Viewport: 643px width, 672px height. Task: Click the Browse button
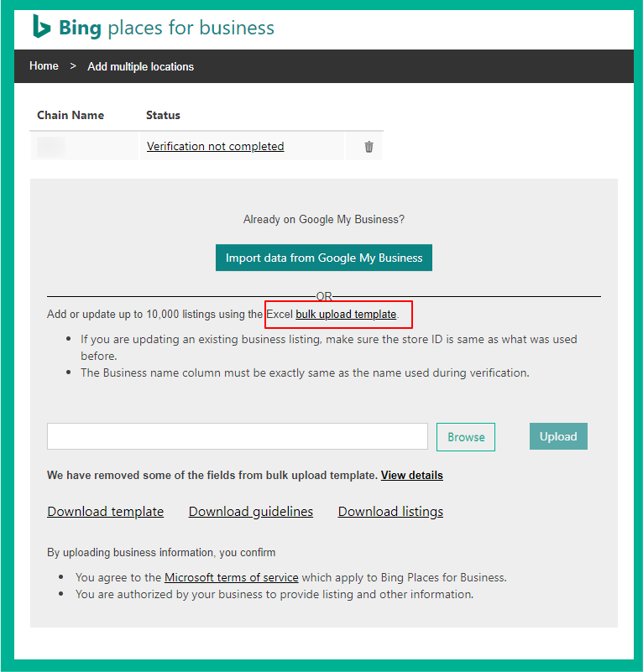[466, 437]
